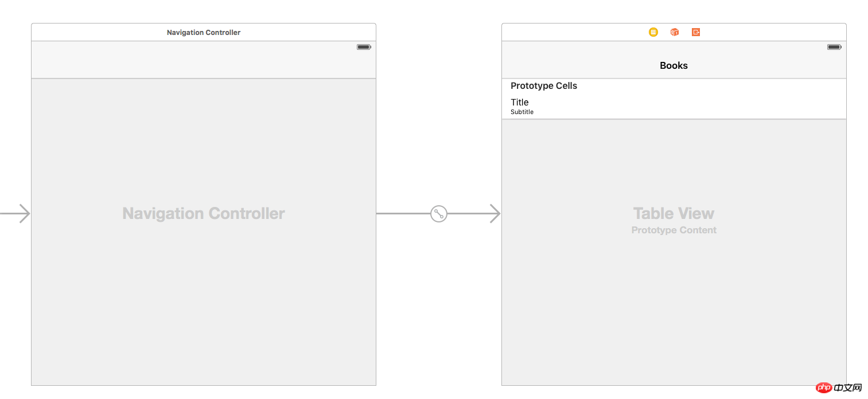Click the orange First Responder cube icon
This screenshot has width=868, height=399.
point(675,32)
